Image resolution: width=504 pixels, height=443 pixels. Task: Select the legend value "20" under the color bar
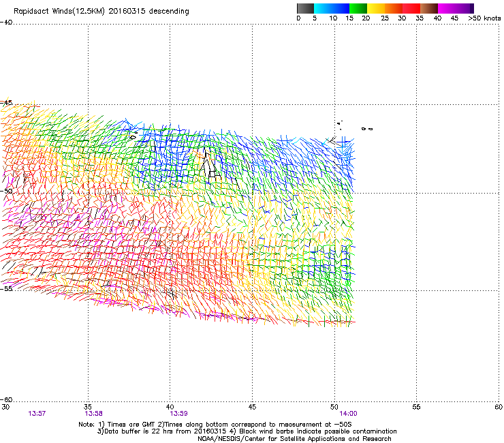coord(366,18)
